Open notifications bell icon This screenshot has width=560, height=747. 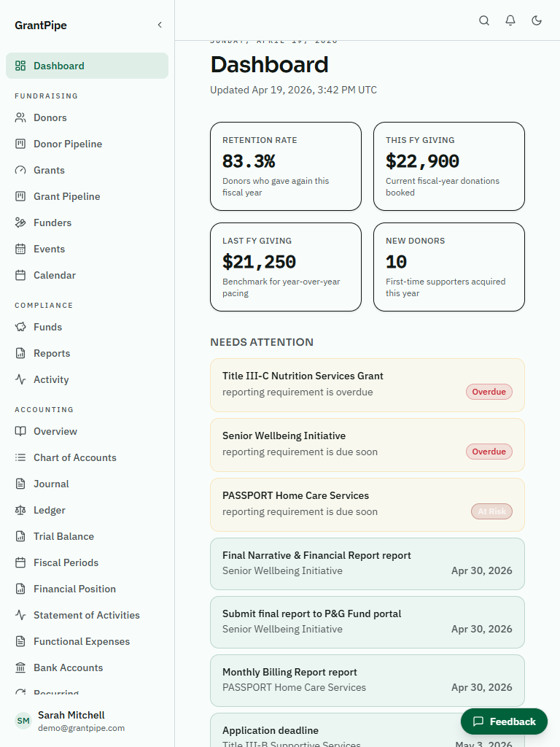click(x=510, y=20)
